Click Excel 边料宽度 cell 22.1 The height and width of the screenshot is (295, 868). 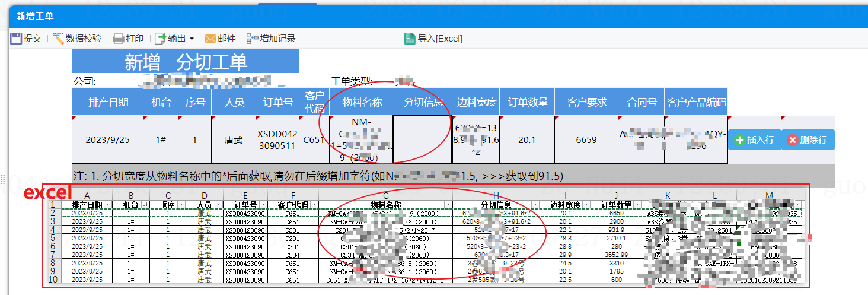point(564,230)
